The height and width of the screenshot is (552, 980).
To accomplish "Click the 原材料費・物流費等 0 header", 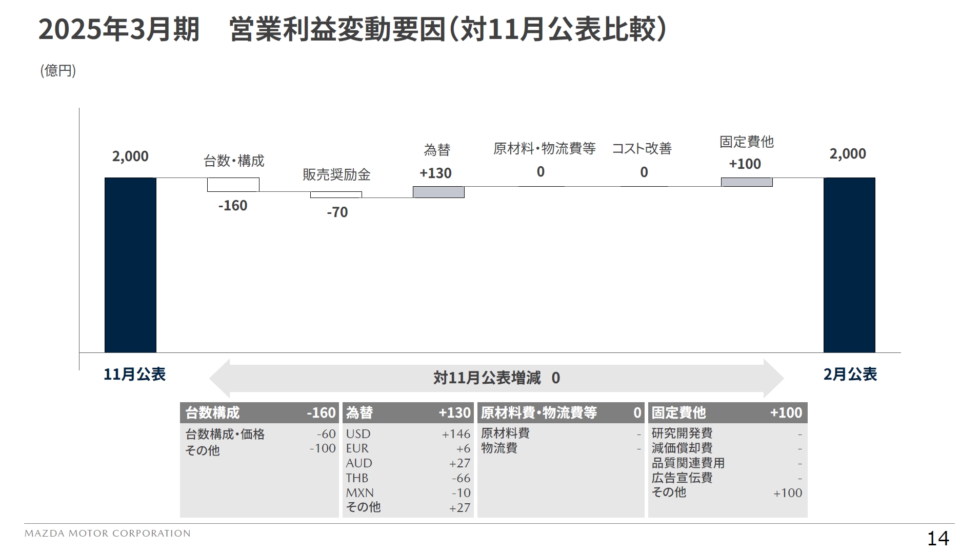I will (559, 412).
